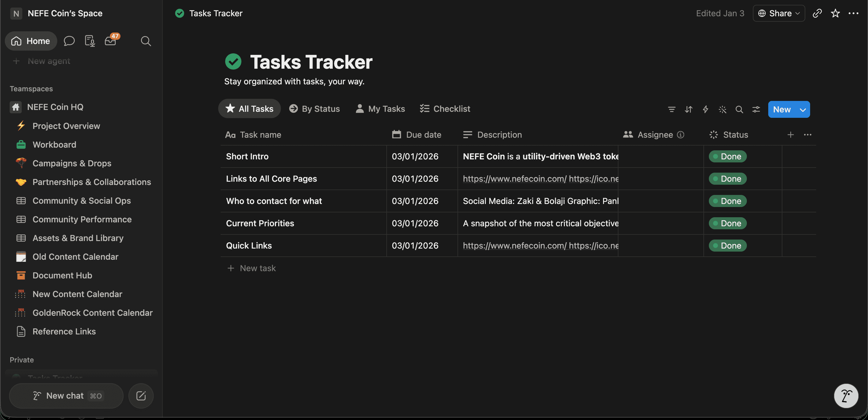This screenshot has height=420, width=868.
Task: Open NEFE Coin's Space workspace switcher
Action: [57, 13]
